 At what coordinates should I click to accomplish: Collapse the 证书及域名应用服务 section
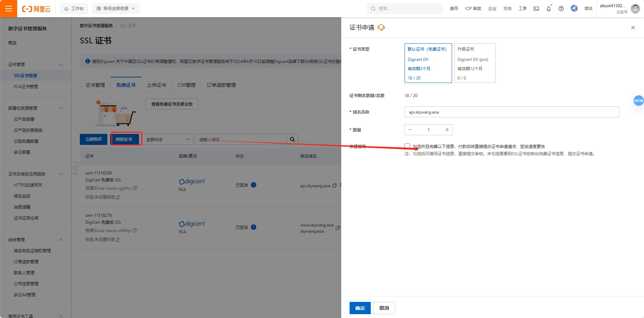[x=61, y=174]
